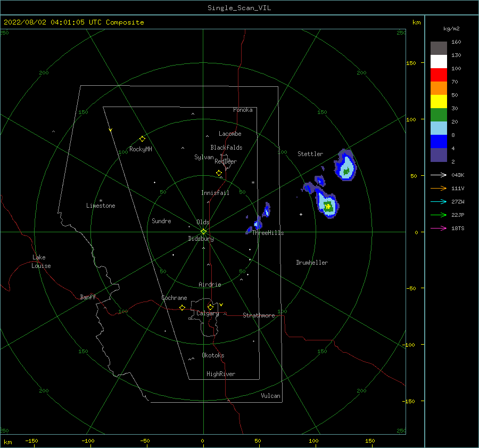Click the orange 111V arrow in legend

(439, 189)
